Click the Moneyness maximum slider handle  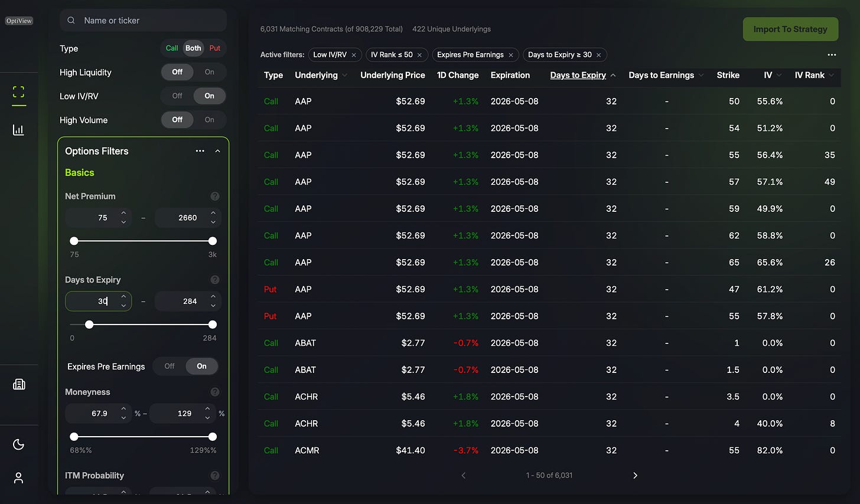[213, 437]
